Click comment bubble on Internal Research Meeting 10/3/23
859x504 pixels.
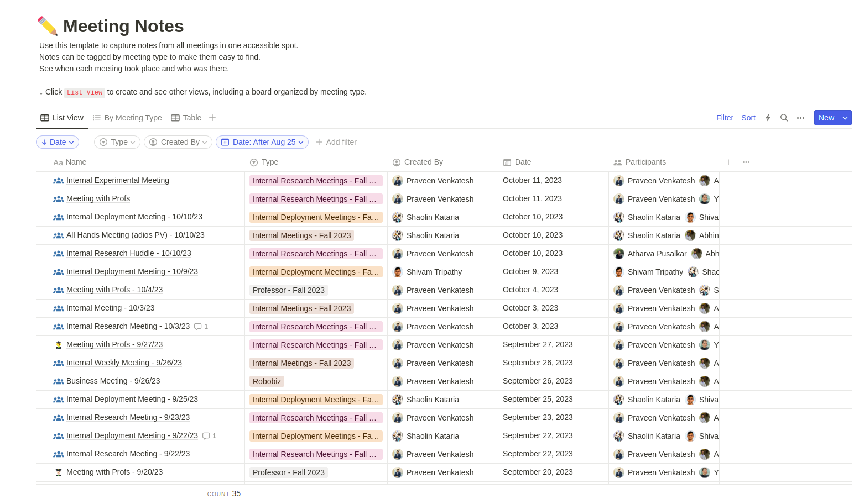198,327
